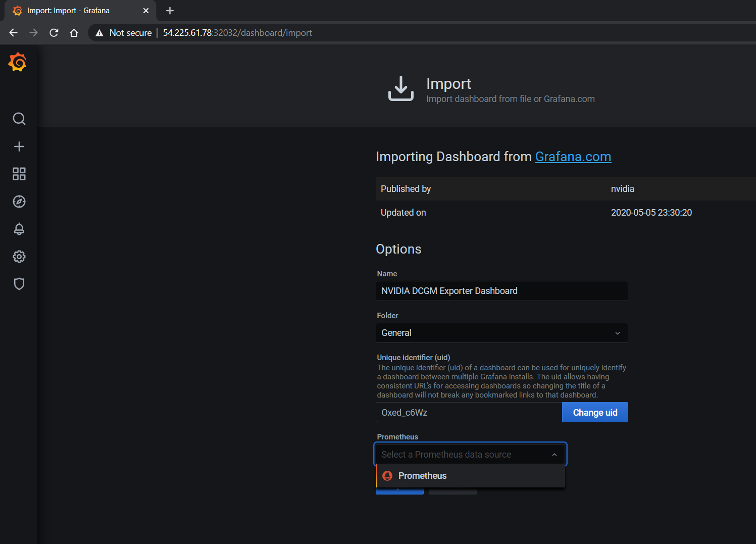The width and height of the screenshot is (756, 544).
Task: Open the Grafana.com link
Action: [x=573, y=157]
